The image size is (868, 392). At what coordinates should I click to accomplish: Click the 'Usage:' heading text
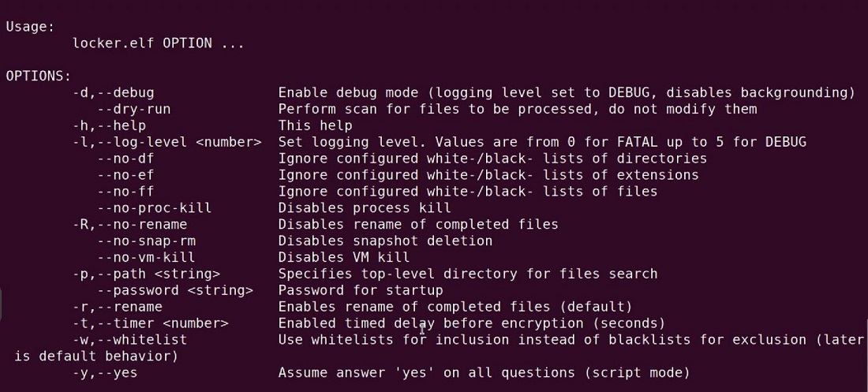click(30, 26)
